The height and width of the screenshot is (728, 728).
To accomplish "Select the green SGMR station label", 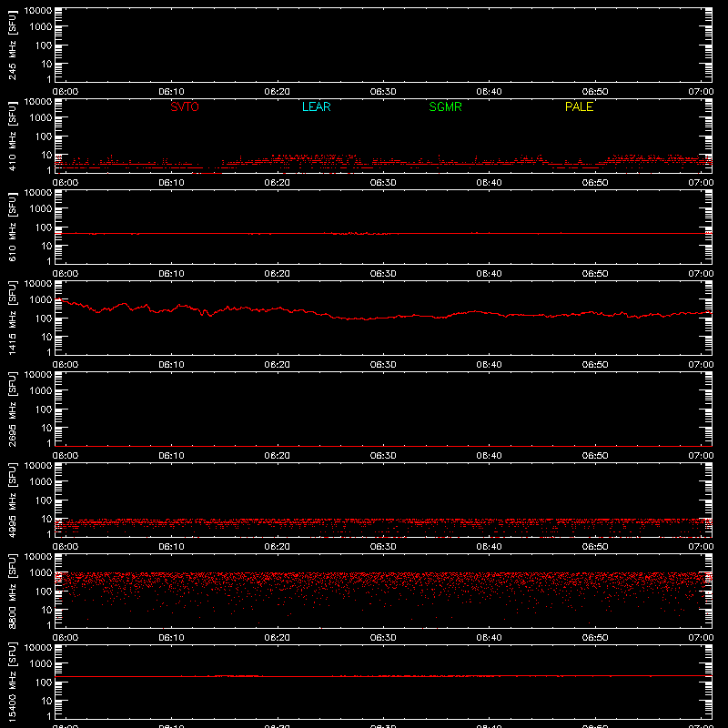I will click(x=445, y=106).
